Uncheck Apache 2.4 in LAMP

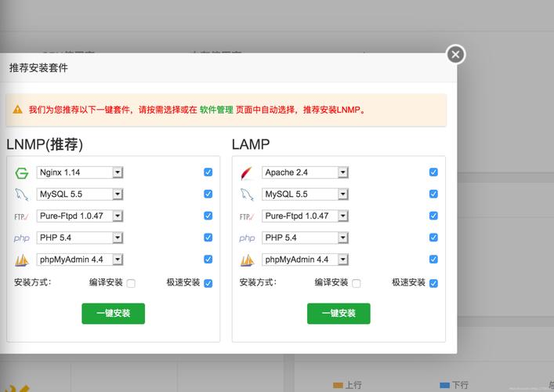433,172
